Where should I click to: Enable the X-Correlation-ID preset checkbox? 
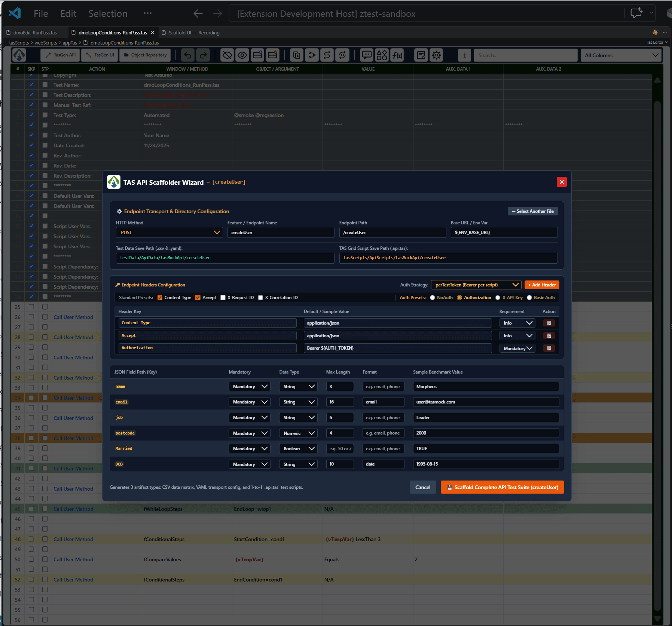260,298
